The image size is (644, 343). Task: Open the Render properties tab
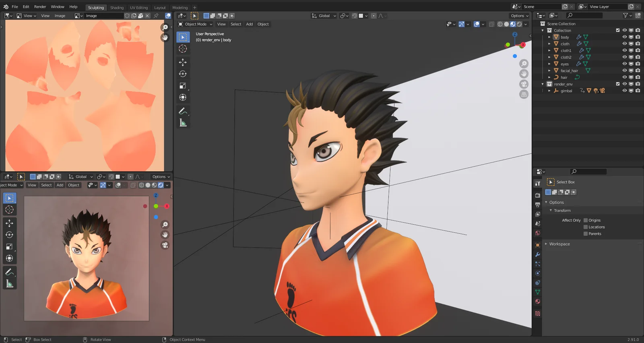(x=538, y=195)
